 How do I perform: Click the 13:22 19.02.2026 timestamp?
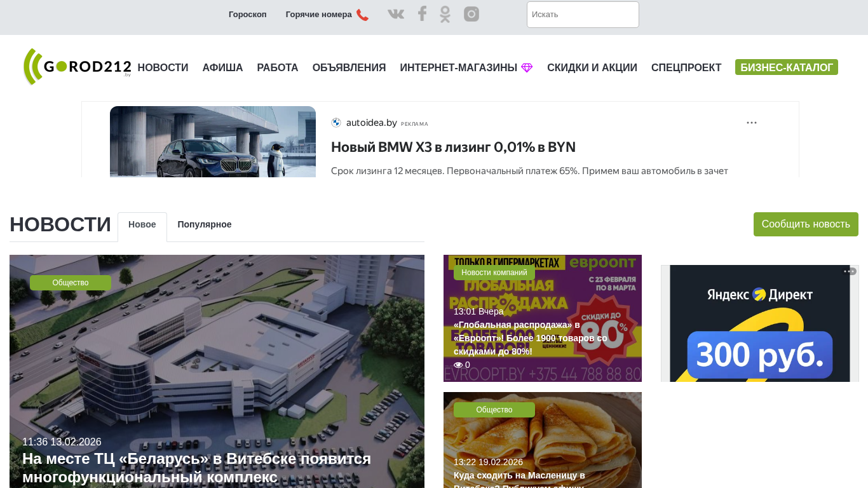point(488,462)
